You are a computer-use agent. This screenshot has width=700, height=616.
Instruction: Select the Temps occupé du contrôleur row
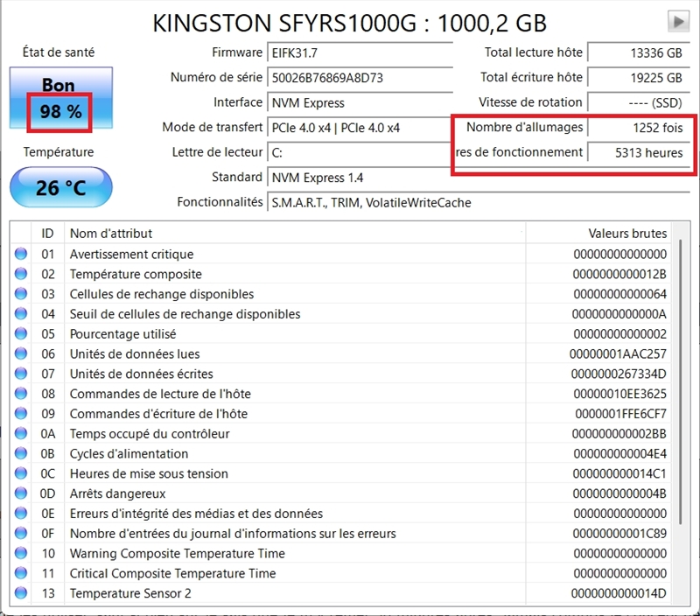[350, 434]
